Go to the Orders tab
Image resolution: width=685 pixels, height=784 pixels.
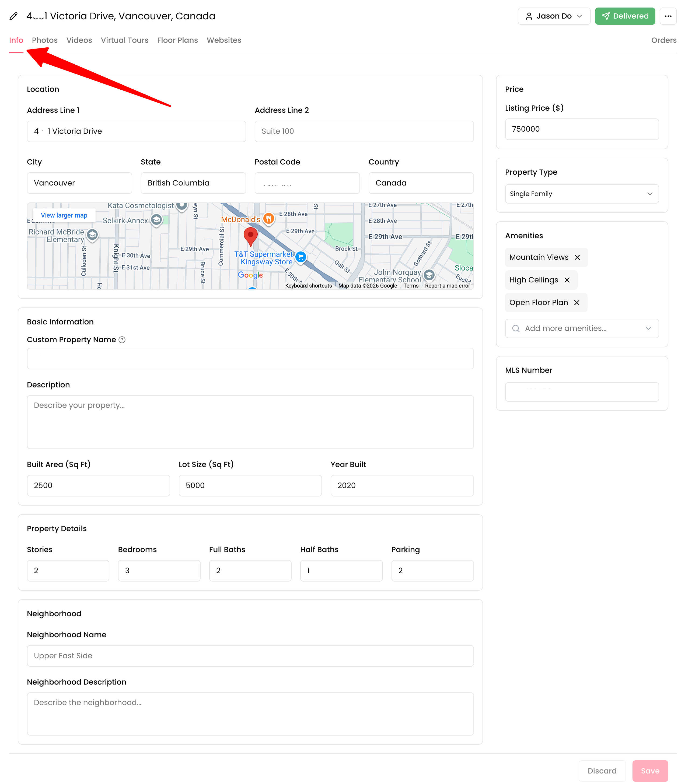663,40
